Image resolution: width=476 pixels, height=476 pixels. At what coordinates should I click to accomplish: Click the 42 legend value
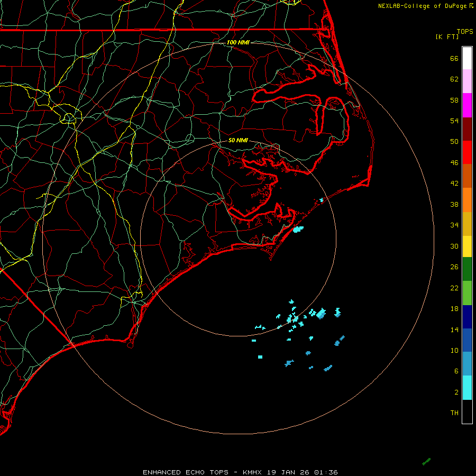coord(454,183)
